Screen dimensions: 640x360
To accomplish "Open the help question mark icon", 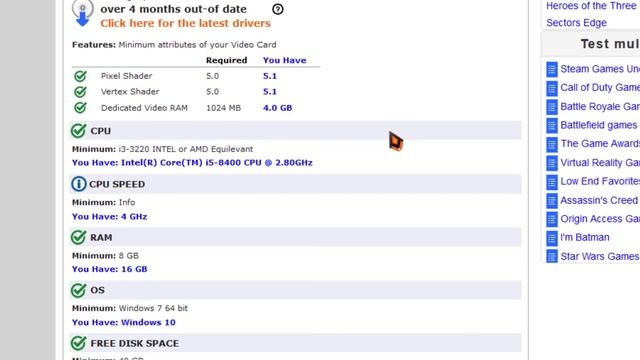I will (278, 9).
